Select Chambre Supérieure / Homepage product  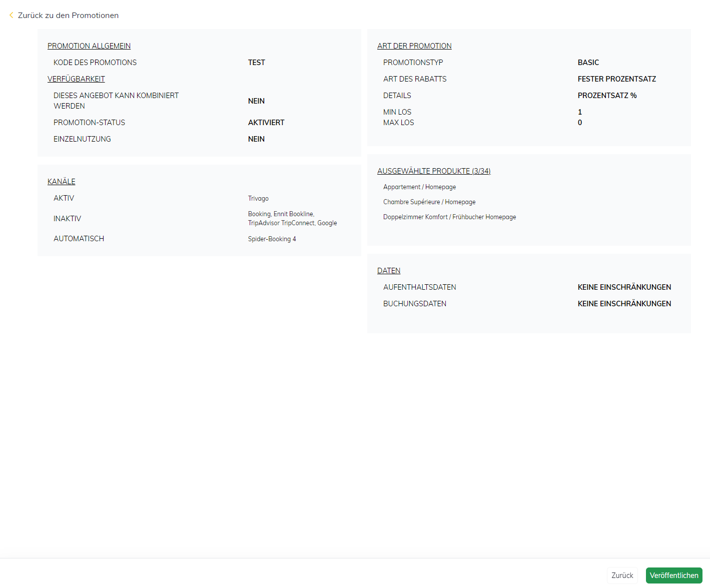[429, 202]
